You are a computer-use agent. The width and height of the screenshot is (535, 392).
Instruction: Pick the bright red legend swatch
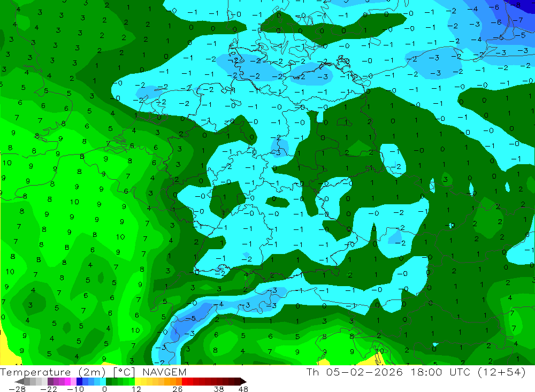coord(185,381)
